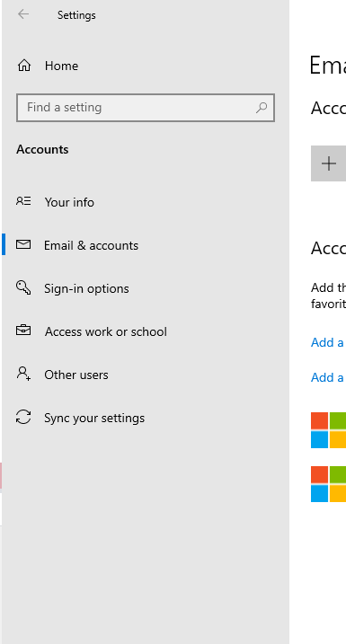Click the second Add a link
Screen dimensions: 346x644
click(x=327, y=377)
